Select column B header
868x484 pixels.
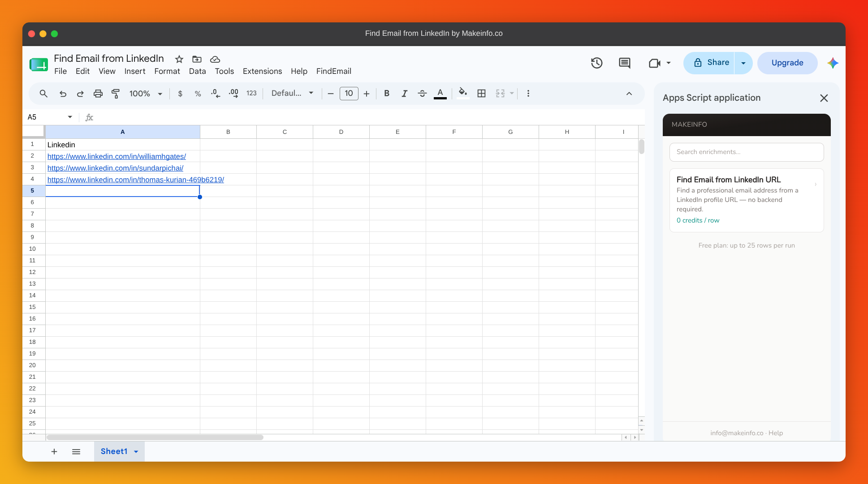(x=228, y=132)
